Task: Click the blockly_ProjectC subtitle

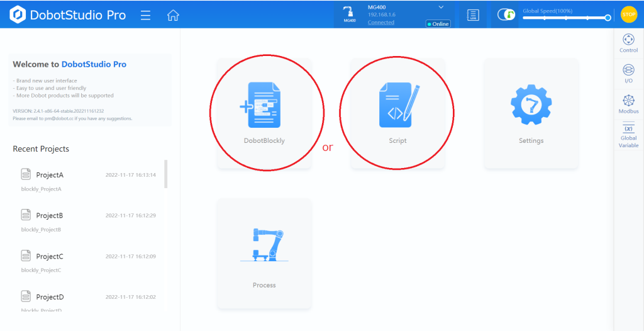Action: click(x=41, y=271)
